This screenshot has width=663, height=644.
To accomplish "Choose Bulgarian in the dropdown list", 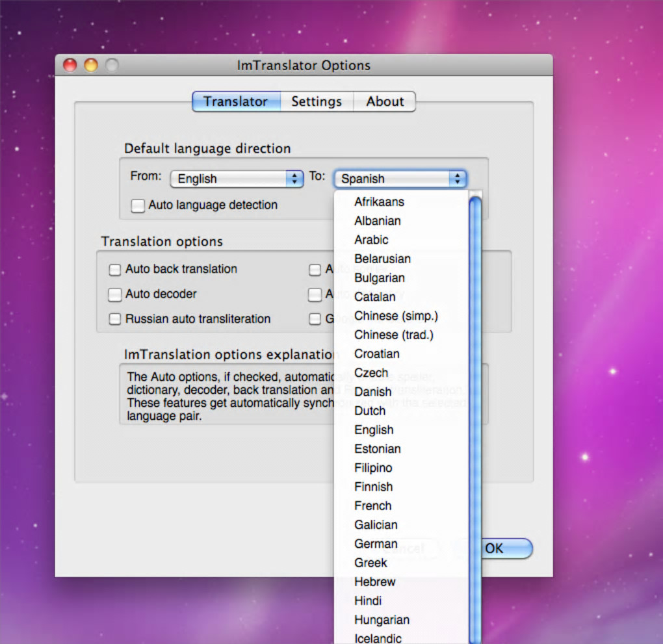I will click(x=402, y=278).
